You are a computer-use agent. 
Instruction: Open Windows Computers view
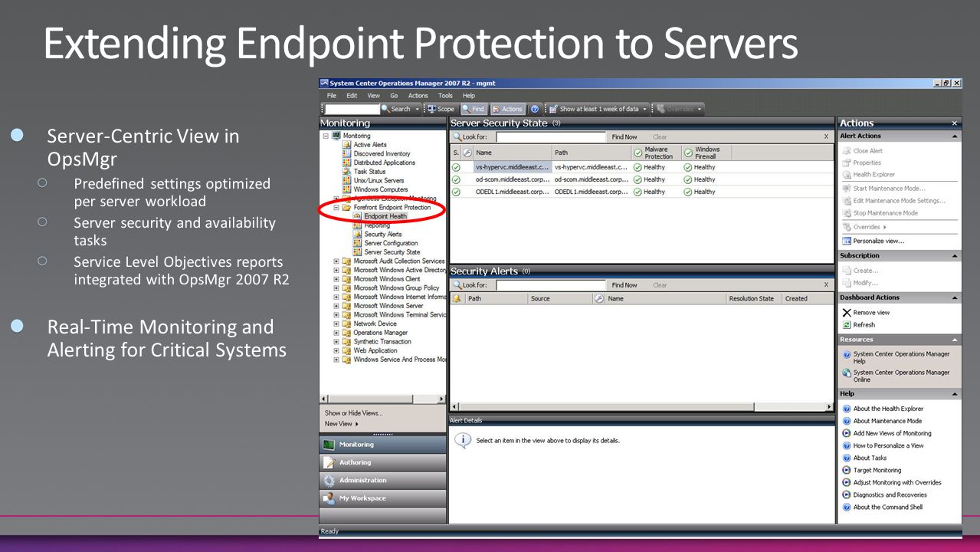click(381, 189)
